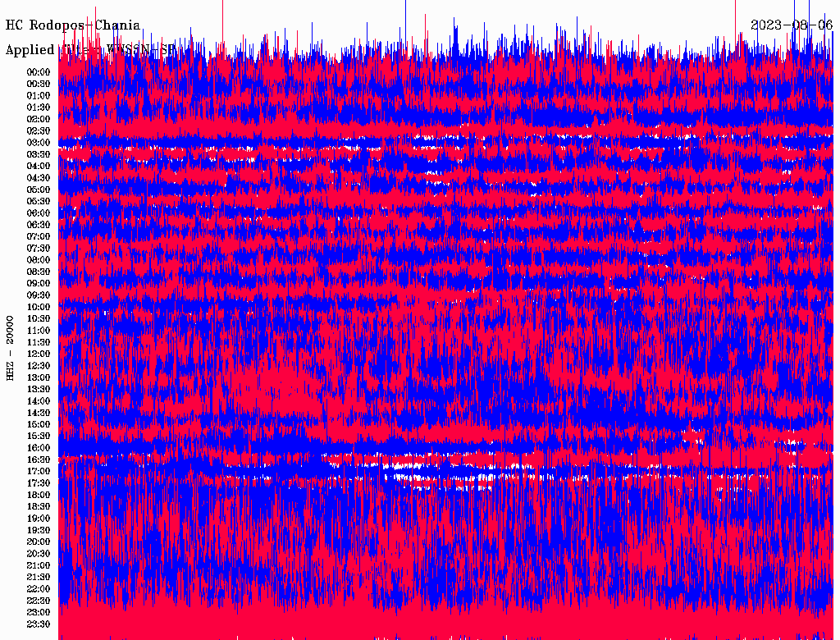Click the 22:00 time label
This screenshot has height=640, width=840.
coord(39,589)
